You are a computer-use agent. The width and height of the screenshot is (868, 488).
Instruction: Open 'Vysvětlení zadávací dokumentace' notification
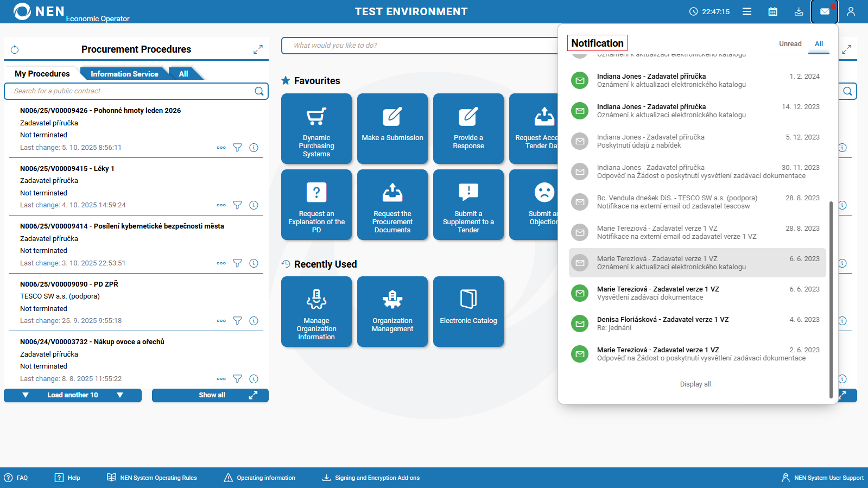click(698, 293)
